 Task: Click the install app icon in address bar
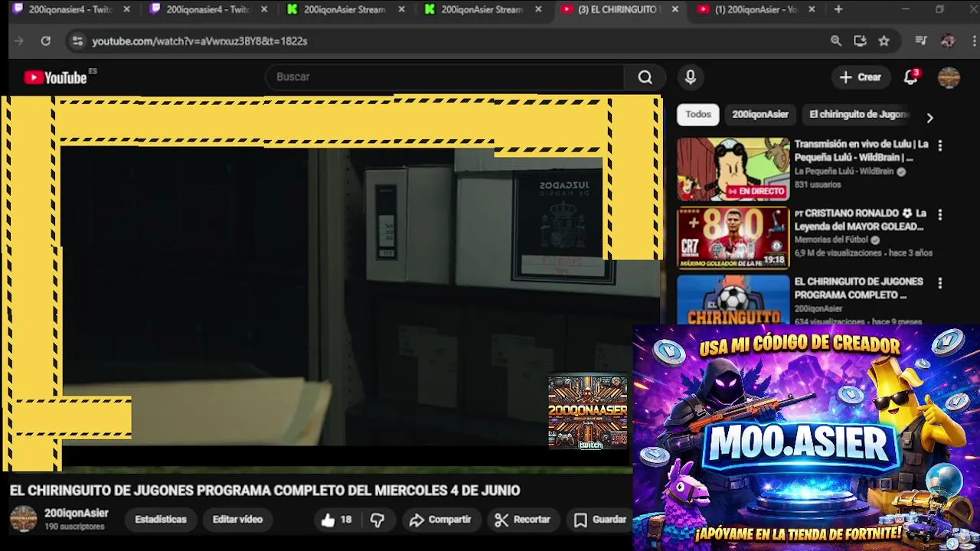860,41
